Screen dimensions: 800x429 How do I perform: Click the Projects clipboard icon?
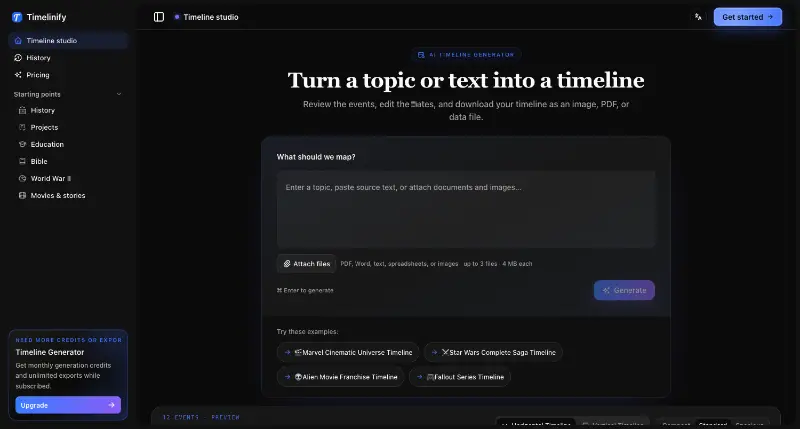coord(22,127)
